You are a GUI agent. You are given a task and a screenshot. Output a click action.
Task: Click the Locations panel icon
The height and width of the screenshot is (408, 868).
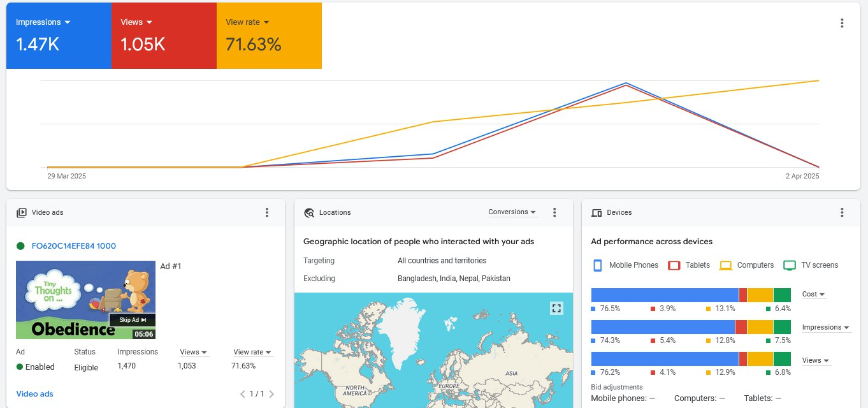(309, 213)
